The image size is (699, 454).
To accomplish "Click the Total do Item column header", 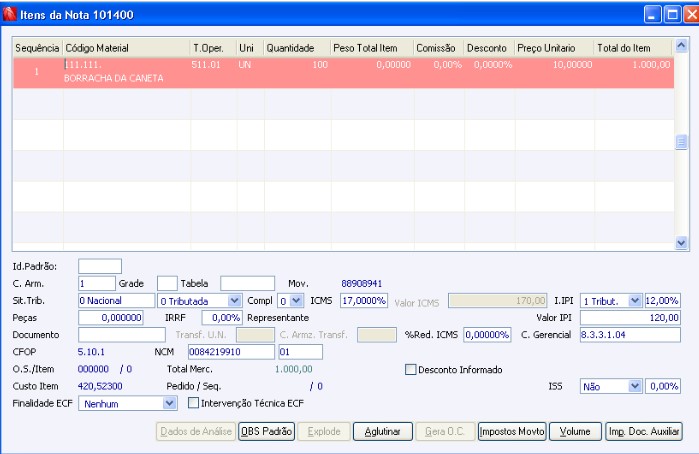I will click(x=633, y=48).
